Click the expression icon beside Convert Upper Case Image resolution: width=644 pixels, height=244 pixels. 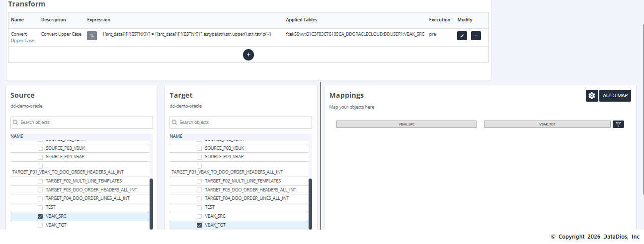point(92,36)
